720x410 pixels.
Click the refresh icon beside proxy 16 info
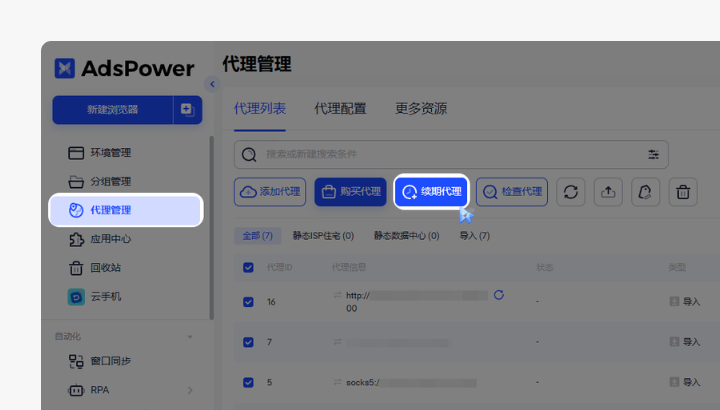pos(499,295)
